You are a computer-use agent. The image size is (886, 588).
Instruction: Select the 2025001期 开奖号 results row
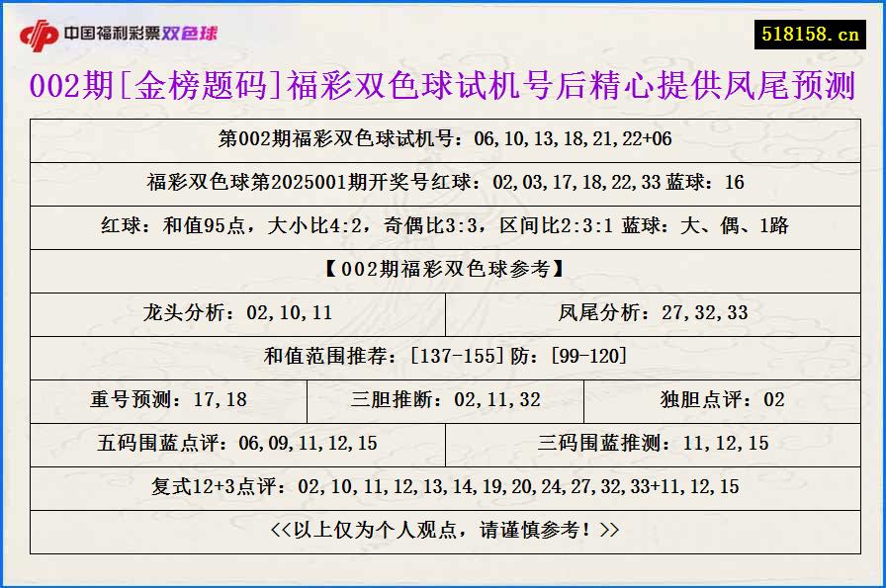443,183
